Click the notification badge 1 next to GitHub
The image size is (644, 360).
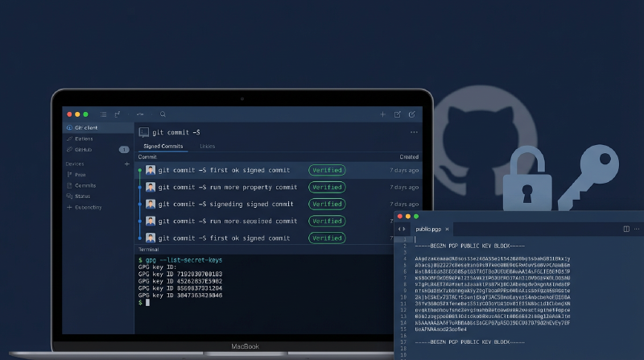[x=124, y=150]
